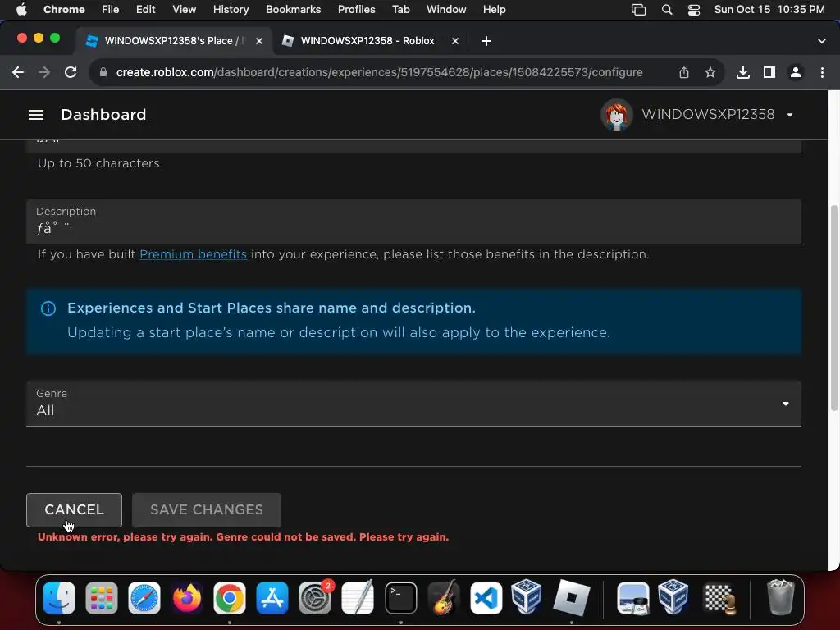
Task: Click the address bar URL
Action: point(379,72)
